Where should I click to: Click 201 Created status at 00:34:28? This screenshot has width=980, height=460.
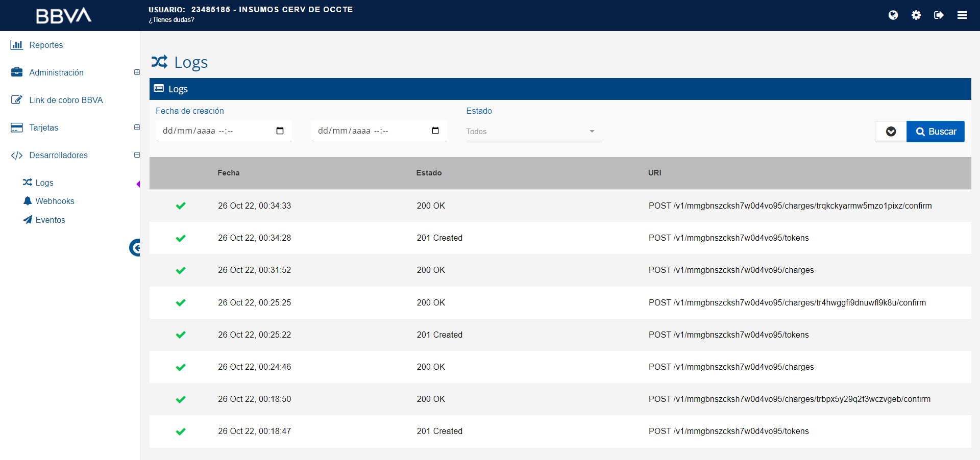tap(439, 238)
